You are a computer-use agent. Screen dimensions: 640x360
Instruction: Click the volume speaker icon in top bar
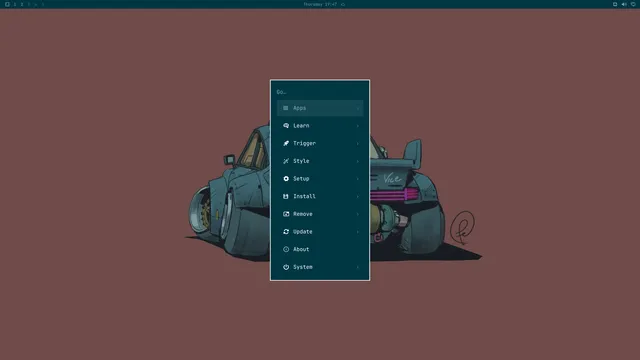click(624, 4)
